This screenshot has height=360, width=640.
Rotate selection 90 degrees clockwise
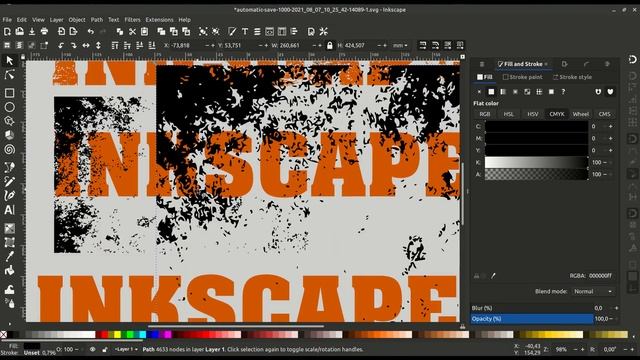click(x=73, y=45)
